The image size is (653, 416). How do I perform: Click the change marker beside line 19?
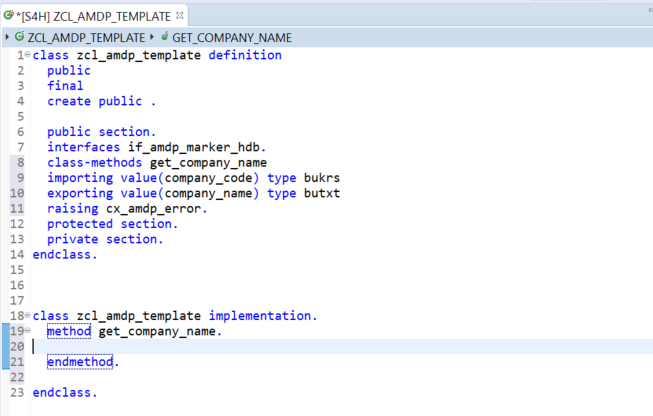pos(5,331)
